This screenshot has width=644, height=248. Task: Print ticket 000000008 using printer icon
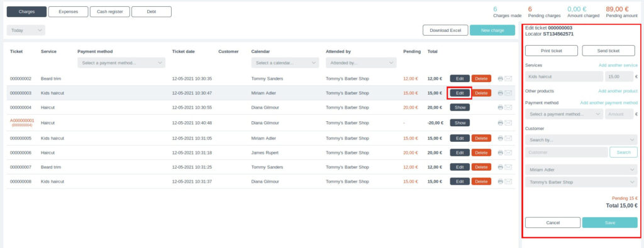point(500,181)
